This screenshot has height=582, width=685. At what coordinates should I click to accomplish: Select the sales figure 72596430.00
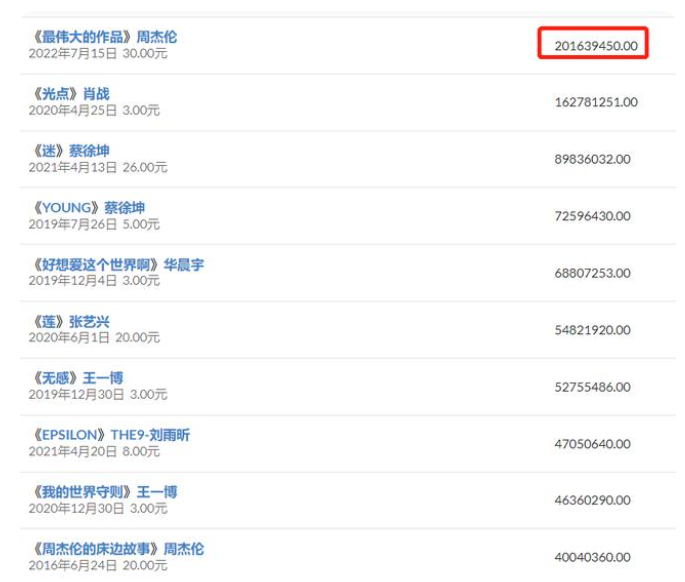(592, 216)
